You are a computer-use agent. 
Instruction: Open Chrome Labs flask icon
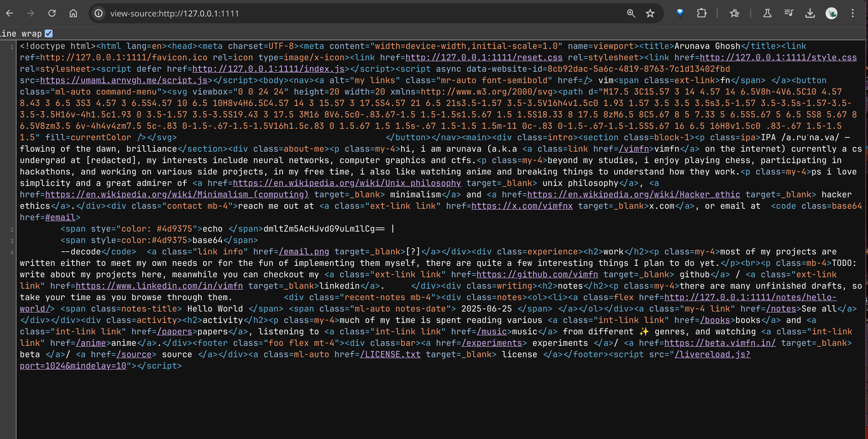[767, 13]
